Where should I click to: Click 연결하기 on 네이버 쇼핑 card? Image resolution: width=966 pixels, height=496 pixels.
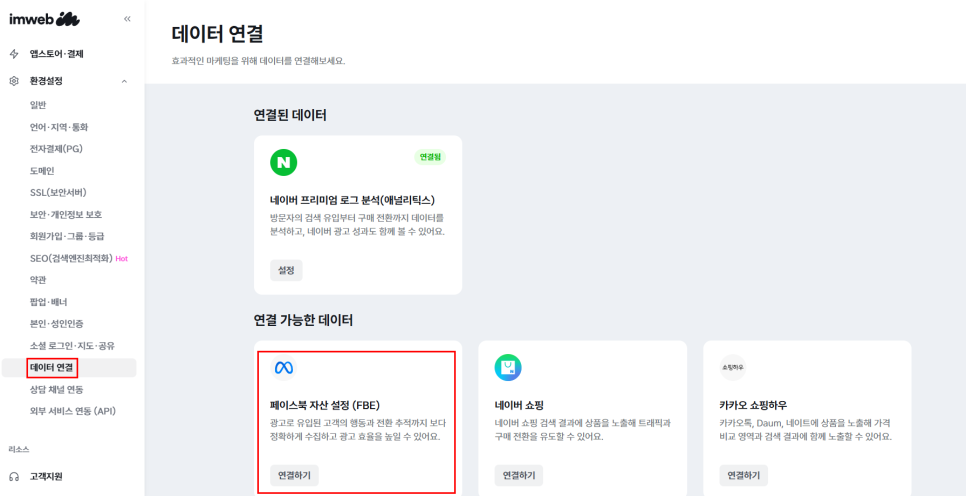(519, 475)
